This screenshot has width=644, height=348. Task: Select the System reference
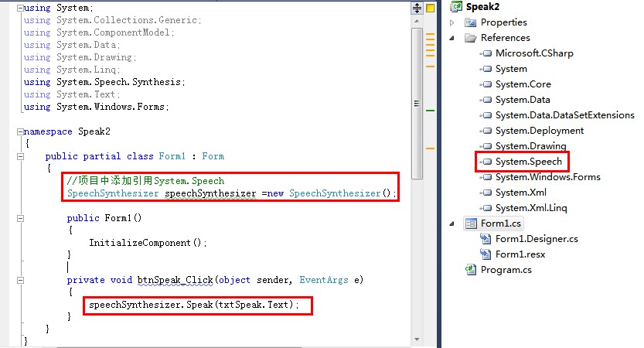pyautogui.click(x=511, y=69)
